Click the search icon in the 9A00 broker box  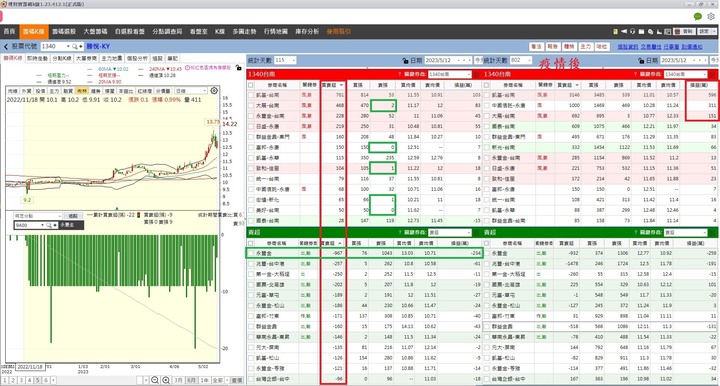[x=49, y=225]
